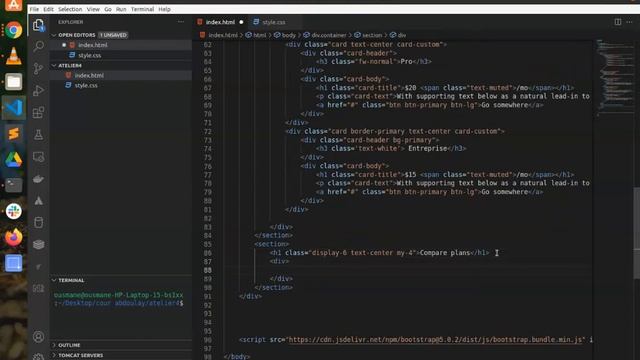
Task: Open the Search view in the activity bar
Action: tap(38, 46)
